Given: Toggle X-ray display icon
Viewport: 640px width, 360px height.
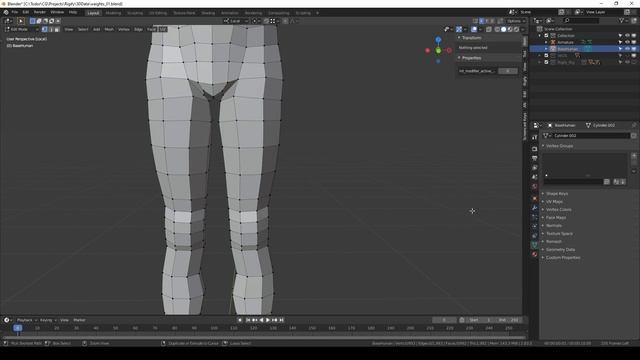Looking at the screenshot, I should [x=489, y=29].
